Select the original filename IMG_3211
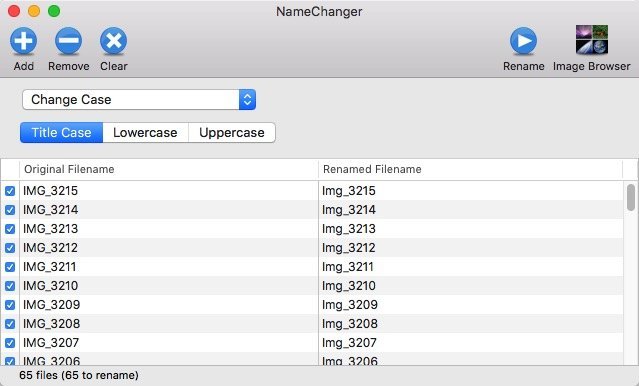Viewport: 639px width, 386px height. tap(49, 267)
